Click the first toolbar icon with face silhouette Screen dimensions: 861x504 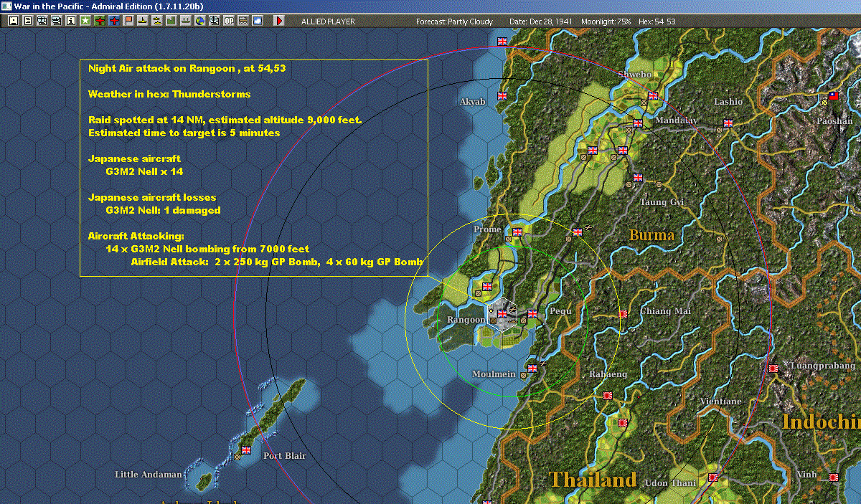coord(14,21)
